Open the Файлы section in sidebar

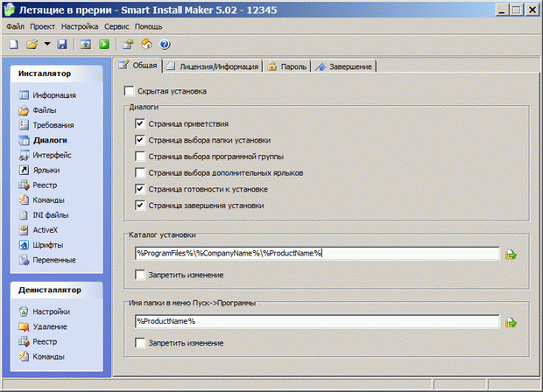(x=44, y=110)
